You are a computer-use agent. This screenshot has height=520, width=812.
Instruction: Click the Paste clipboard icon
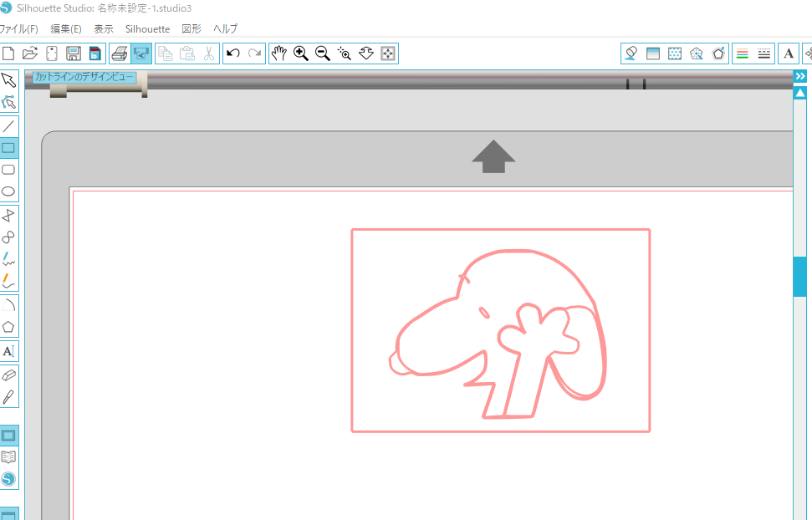(187, 54)
